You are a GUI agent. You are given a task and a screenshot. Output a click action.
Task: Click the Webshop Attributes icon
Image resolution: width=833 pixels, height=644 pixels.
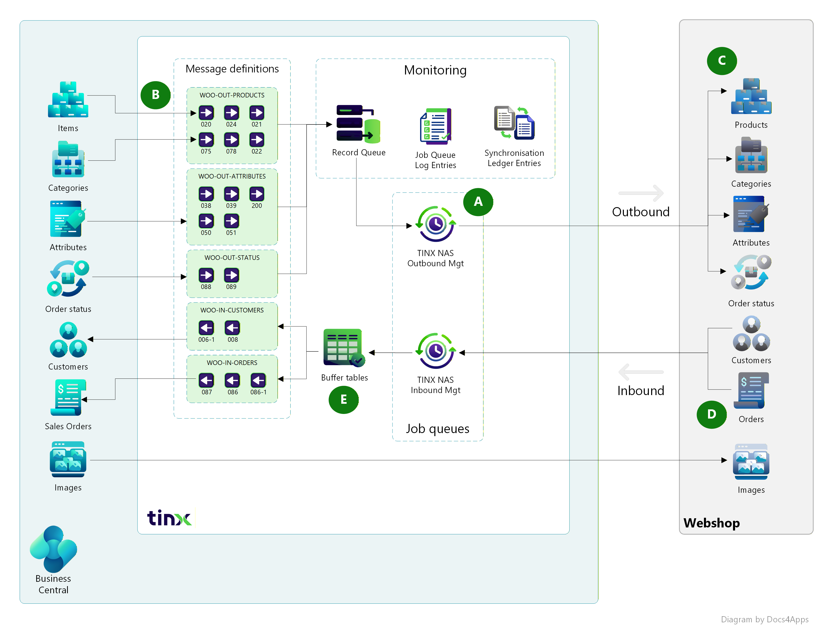point(751,214)
